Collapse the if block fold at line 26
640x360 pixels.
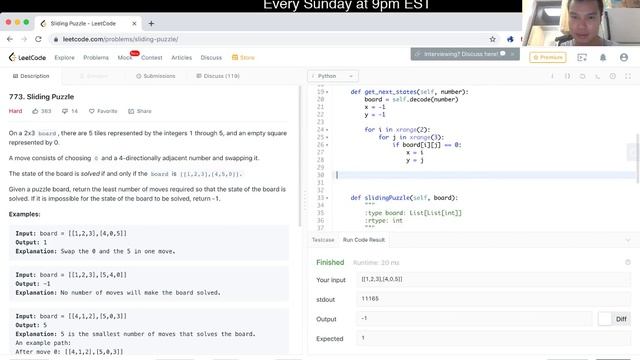click(327, 145)
